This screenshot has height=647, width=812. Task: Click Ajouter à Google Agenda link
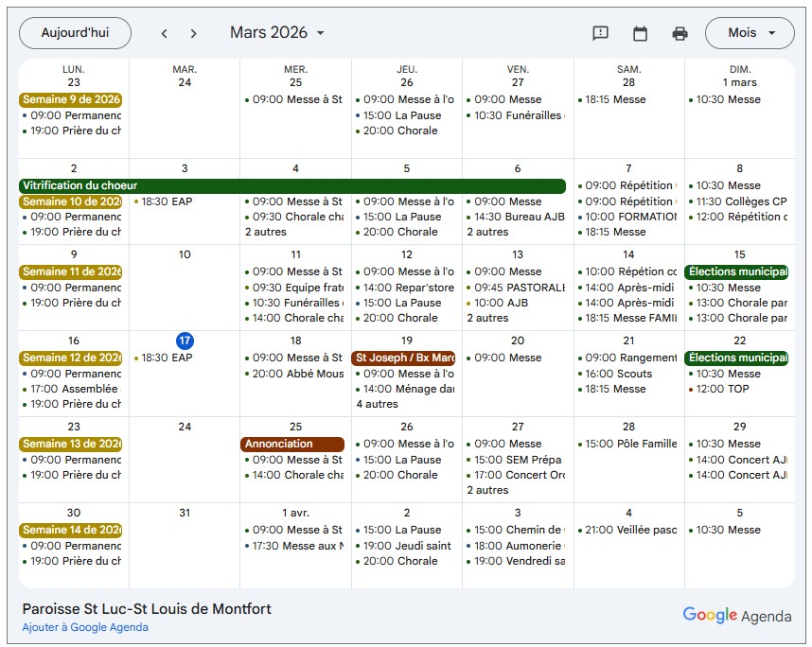click(x=85, y=627)
